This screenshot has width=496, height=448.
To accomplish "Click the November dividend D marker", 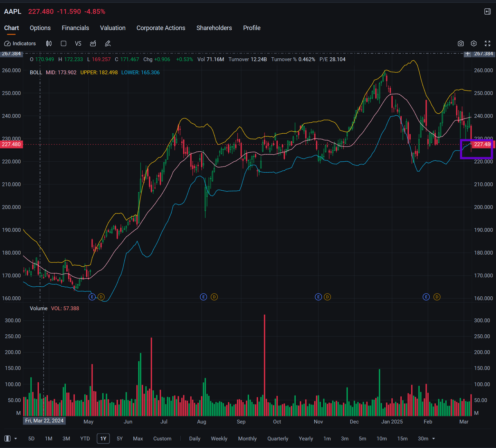I will (327, 297).
